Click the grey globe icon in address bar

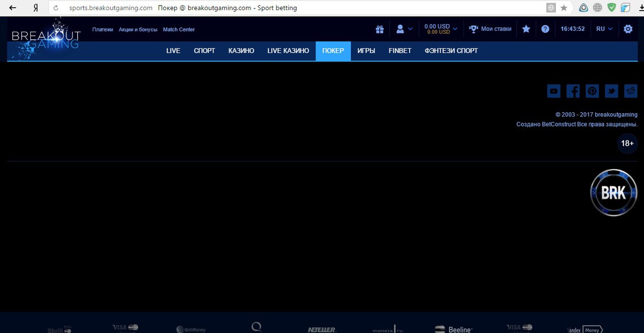pyautogui.click(x=551, y=8)
